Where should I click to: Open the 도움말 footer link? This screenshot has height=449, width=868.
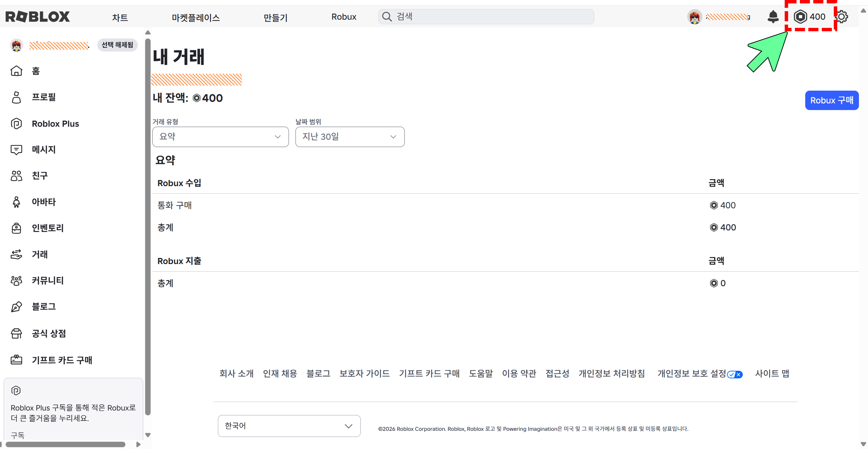click(481, 374)
